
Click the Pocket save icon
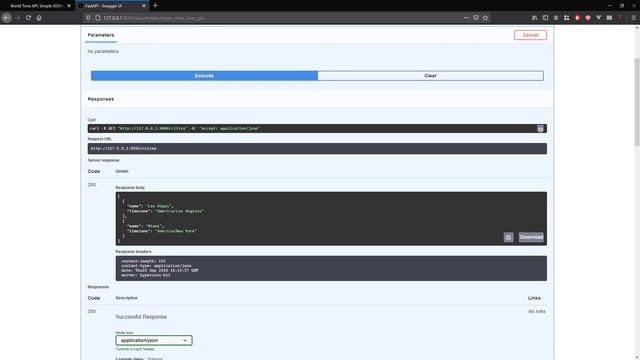pyautogui.click(x=476, y=18)
